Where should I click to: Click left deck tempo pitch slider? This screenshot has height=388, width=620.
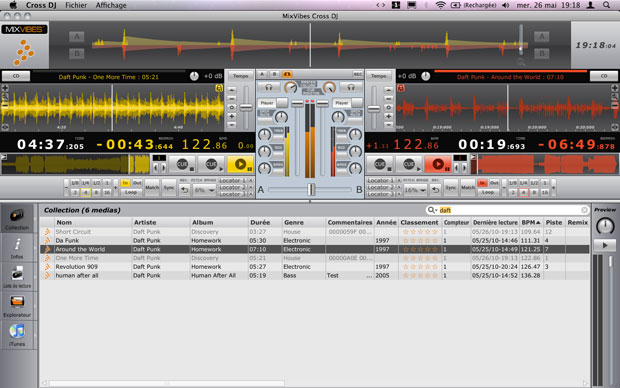(x=246, y=107)
